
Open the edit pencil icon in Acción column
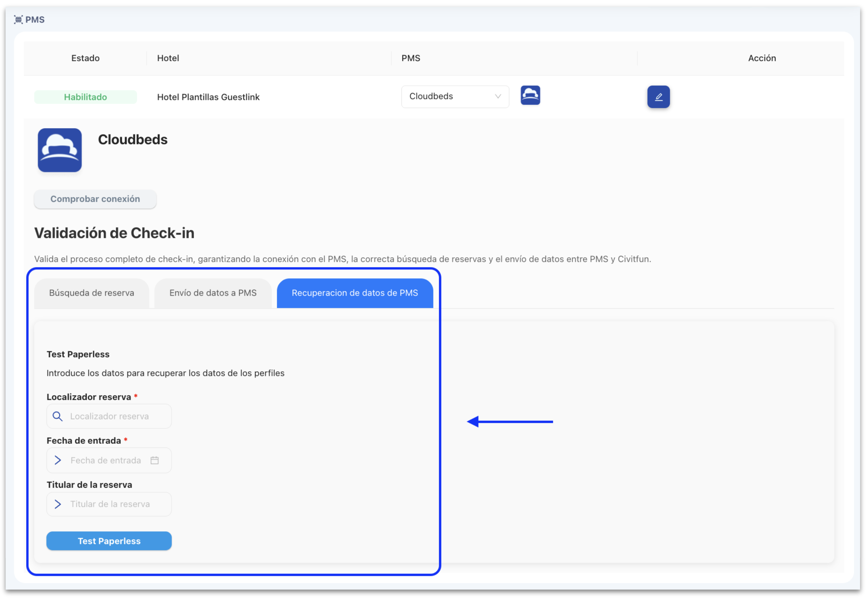point(658,97)
